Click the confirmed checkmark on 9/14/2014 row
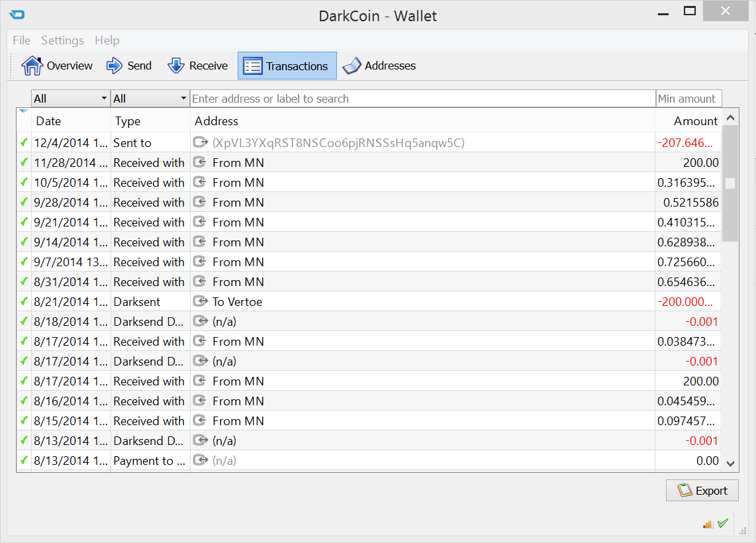The width and height of the screenshot is (756, 543). (24, 242)
